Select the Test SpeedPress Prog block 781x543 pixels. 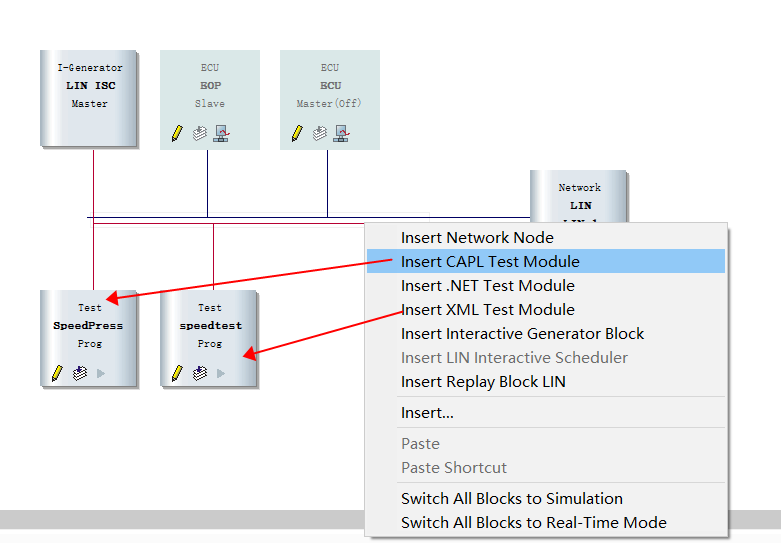click(x=89, y=338)
